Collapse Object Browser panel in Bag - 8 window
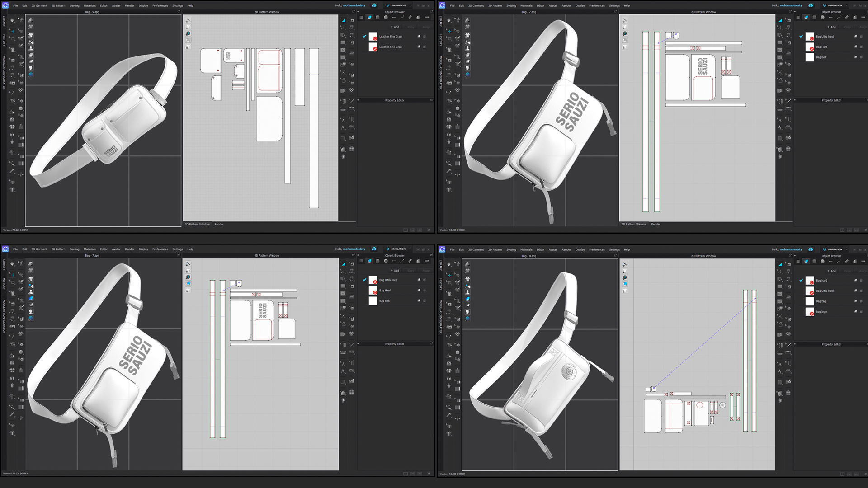Screen dimensions: 868x488 [795, 256]
